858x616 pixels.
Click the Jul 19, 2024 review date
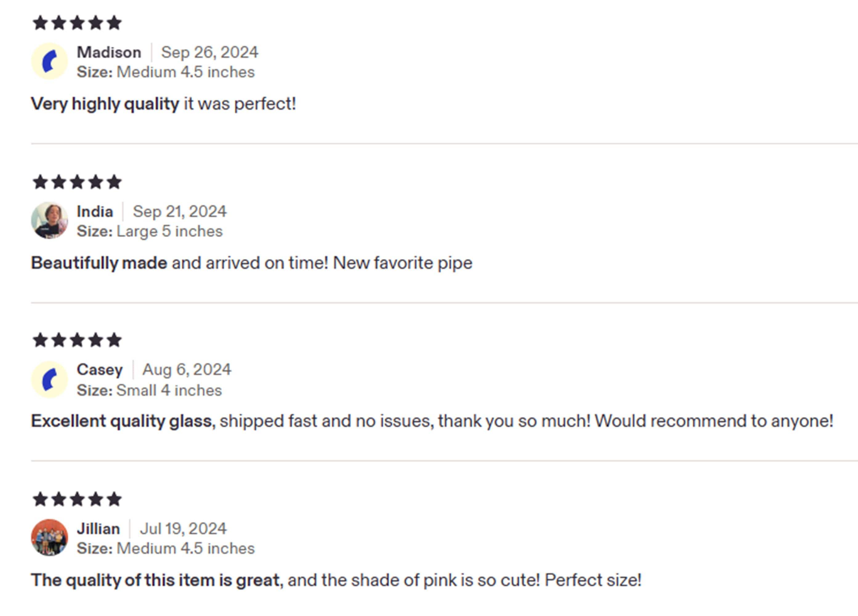(x=183, y=529)
